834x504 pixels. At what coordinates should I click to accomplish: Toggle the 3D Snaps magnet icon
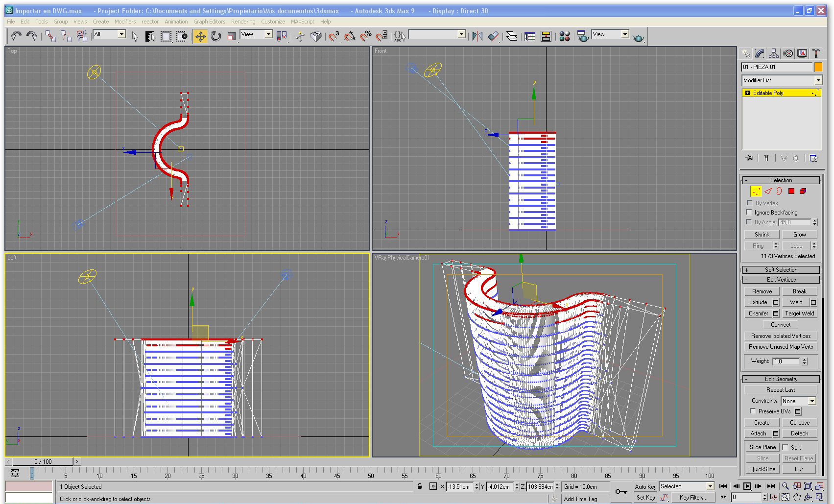pos(334,36)
